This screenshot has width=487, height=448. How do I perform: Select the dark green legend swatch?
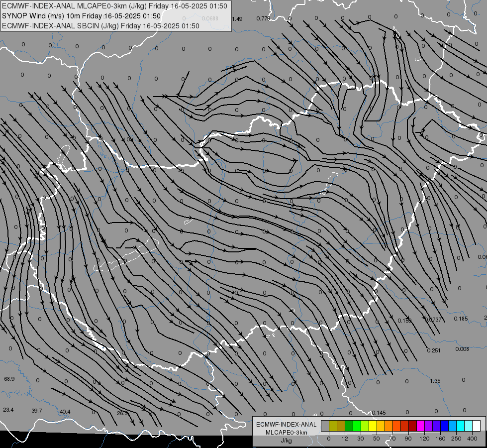pos(349,426)
